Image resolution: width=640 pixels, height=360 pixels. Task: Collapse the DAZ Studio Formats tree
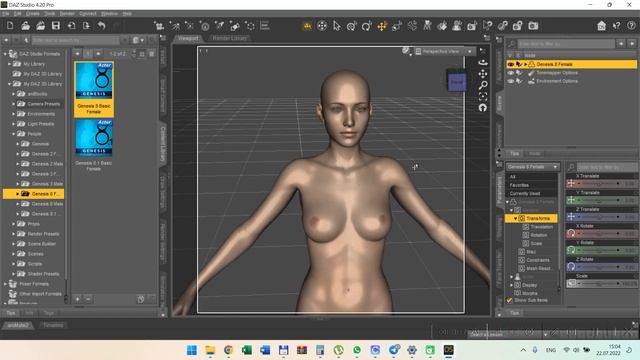5,54
